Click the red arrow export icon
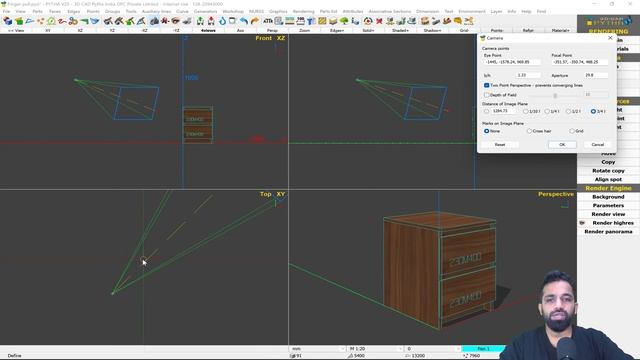 point(211,21)
